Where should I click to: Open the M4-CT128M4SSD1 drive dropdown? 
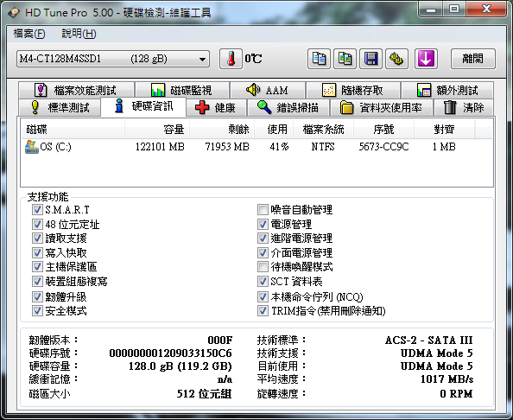click(x=113, y=59)
